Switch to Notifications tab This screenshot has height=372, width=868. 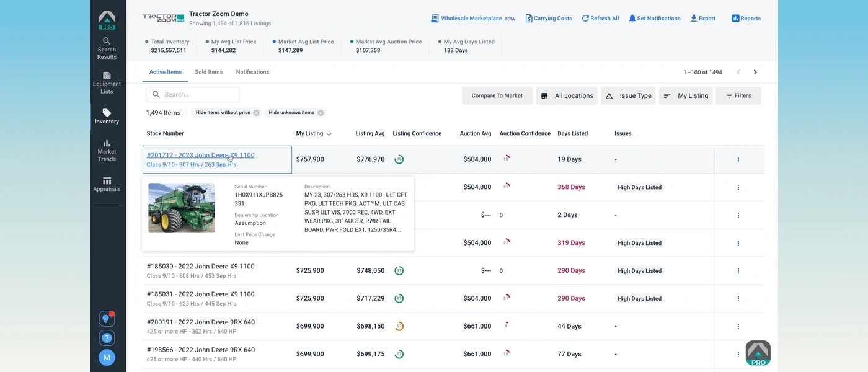(252, 72)
